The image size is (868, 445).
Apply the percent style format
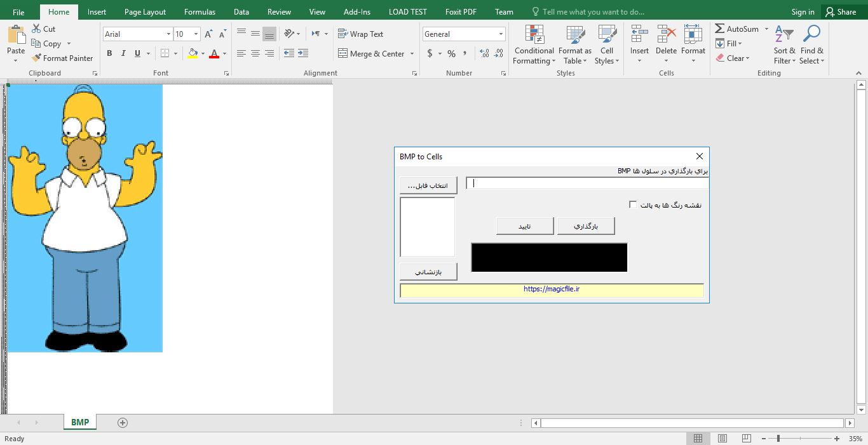tap(451, 54)
